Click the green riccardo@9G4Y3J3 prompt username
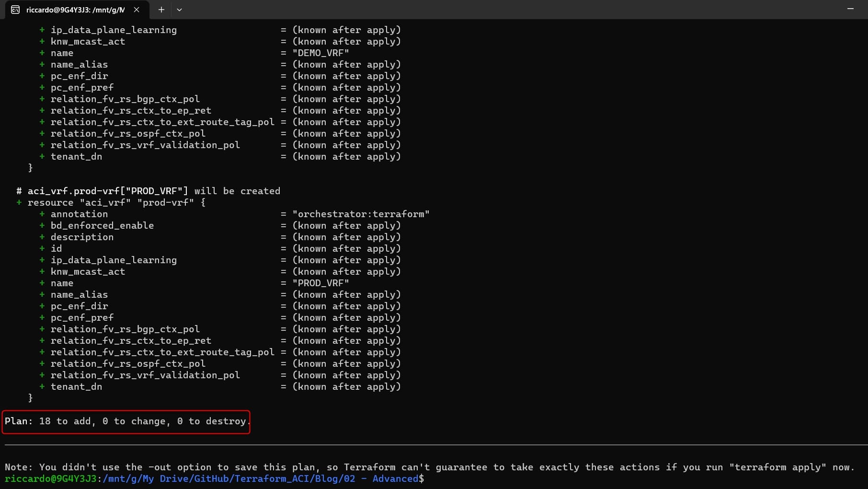This screenshot has width=868, height=489. pyautogui.click(x=51, y=479)
